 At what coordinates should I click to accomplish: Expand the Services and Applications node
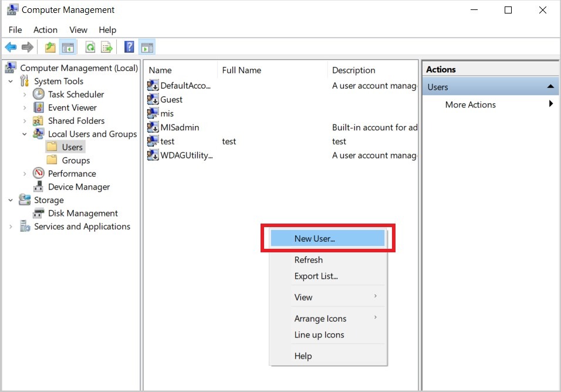click(11, 227)
